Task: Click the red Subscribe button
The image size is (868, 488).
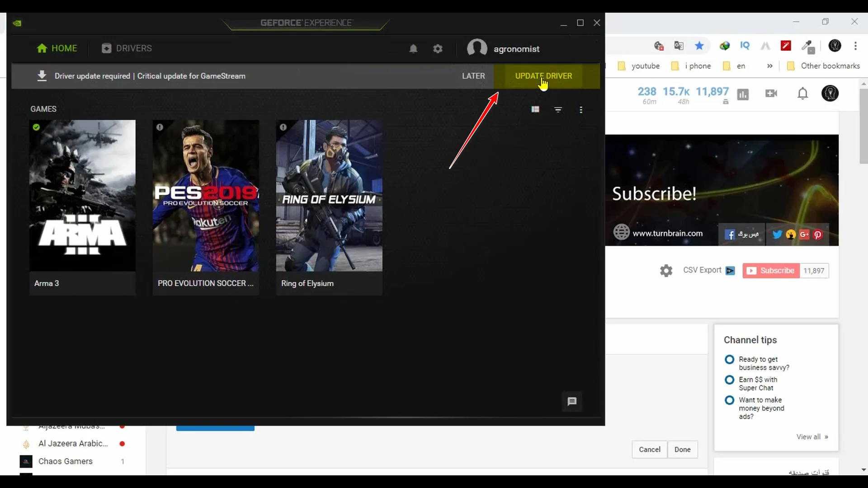Action: (x=771, y=271)
